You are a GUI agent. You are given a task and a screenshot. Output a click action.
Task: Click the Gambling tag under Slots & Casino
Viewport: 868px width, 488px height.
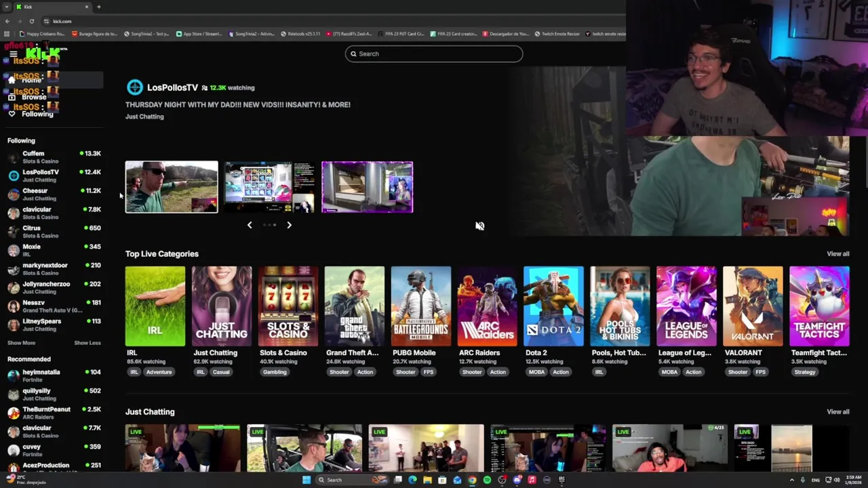pos(275,372)
